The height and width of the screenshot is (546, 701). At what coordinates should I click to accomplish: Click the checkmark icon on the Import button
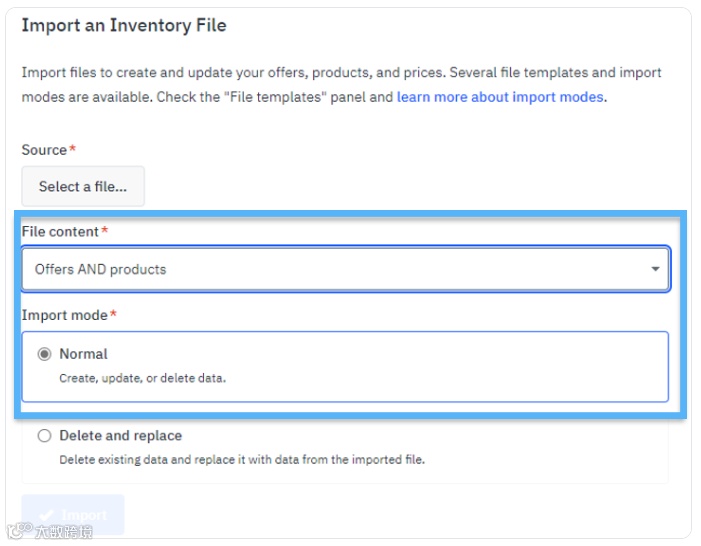tap(46, 516)
